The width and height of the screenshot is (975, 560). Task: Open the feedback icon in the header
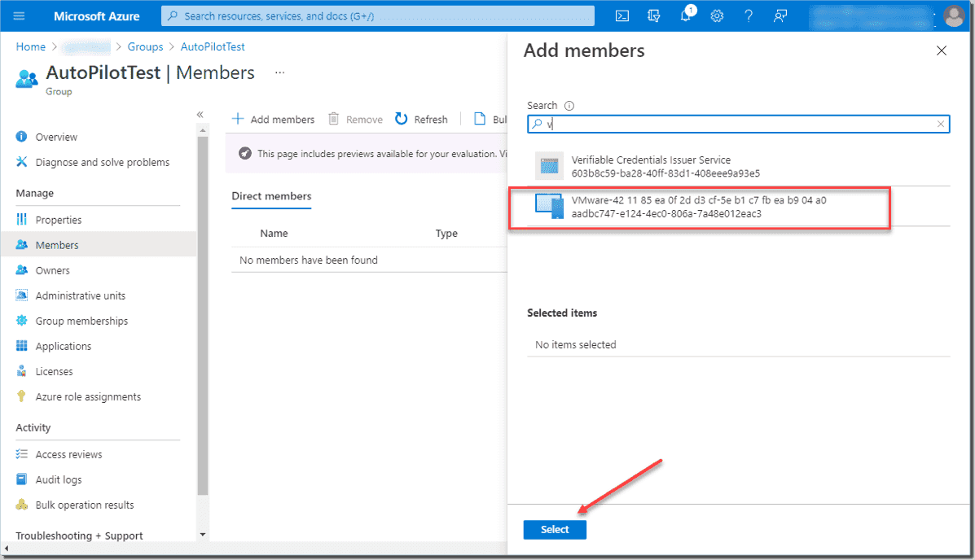click(780, 16)
